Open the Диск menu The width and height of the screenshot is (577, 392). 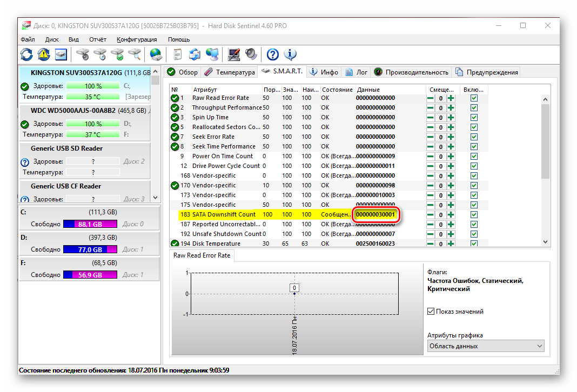pyautogui.click(x=52, y=39)
